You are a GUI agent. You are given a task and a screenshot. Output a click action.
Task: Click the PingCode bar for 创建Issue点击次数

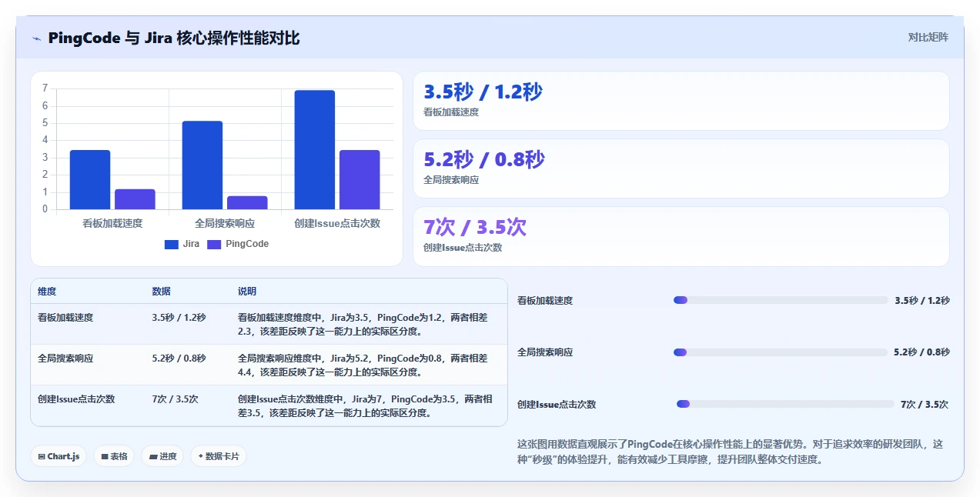click(x=360, y=179)
